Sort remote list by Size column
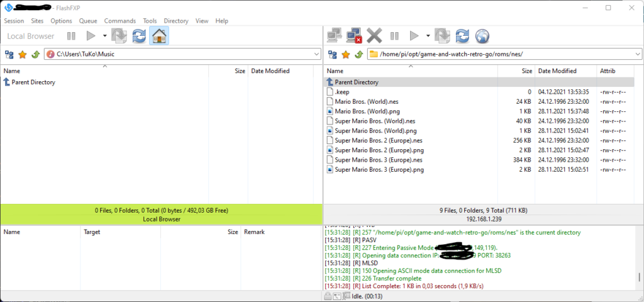 pos(516,70)
